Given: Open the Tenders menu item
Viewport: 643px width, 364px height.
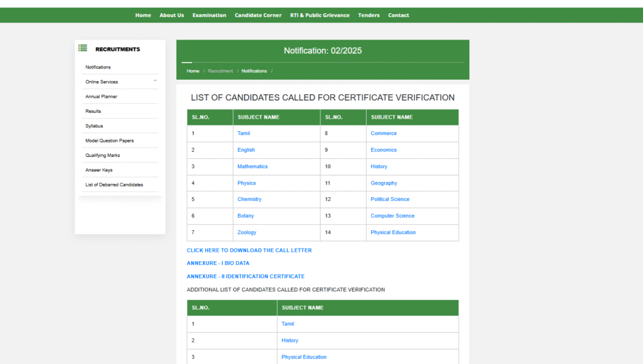Looking at the screenshot, I should [x=369, y=15].
